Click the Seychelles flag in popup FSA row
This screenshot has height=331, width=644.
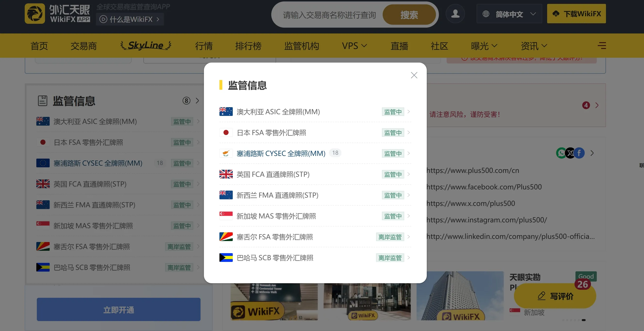[226, 237]
